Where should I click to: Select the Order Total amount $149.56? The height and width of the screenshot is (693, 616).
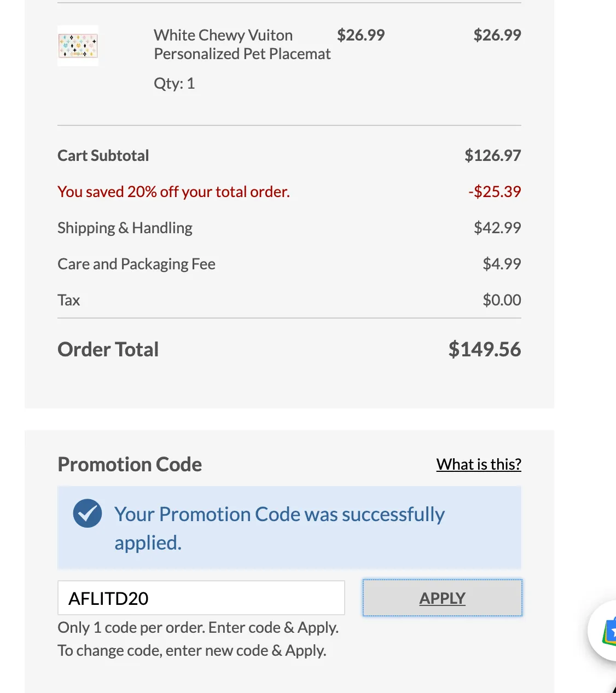(x=484, y=349)
